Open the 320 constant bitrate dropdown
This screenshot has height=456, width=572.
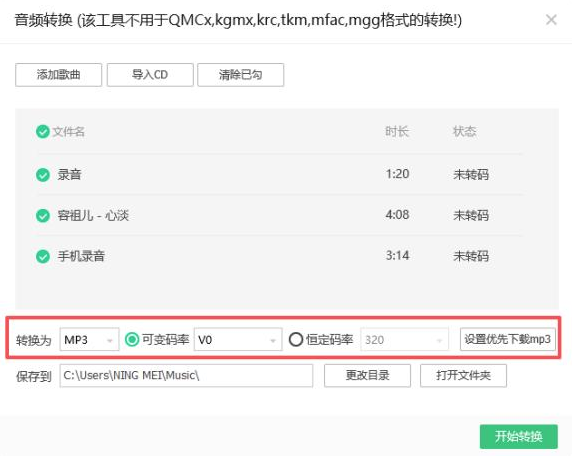coord(404,340)
